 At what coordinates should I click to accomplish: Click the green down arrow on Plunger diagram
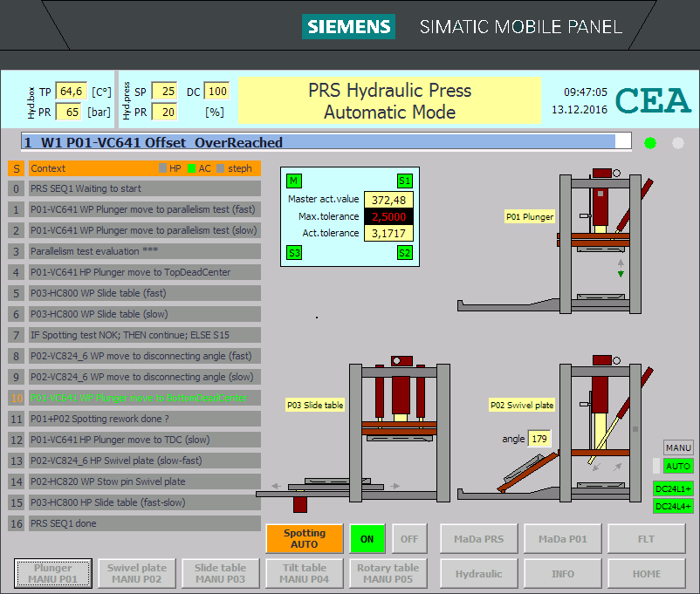(621, 274)
